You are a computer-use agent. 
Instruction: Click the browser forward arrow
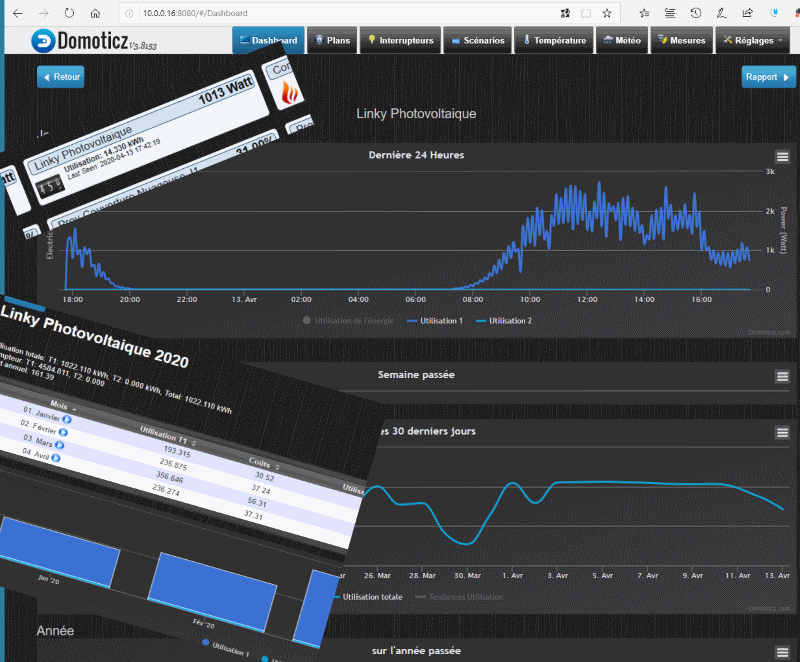(x=44, y=13)
